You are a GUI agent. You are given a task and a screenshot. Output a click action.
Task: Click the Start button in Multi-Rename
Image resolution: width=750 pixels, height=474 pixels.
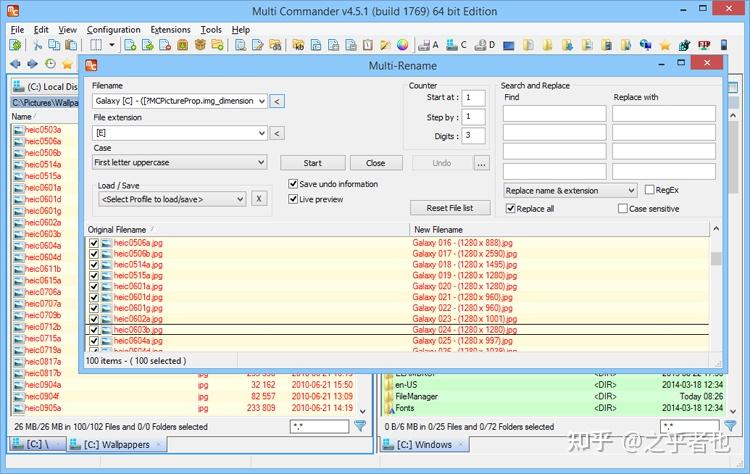pyautogui.click(x=313, y=163)
